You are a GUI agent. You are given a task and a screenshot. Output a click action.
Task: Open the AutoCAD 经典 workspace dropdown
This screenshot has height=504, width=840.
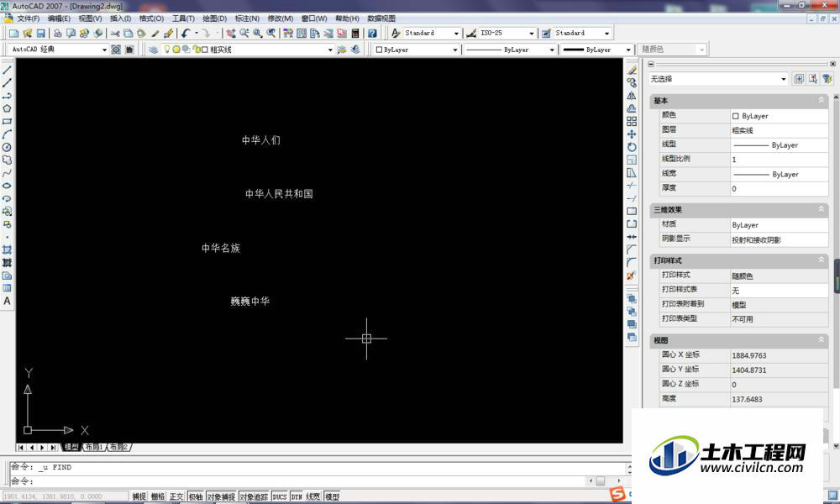click(105, 50)
